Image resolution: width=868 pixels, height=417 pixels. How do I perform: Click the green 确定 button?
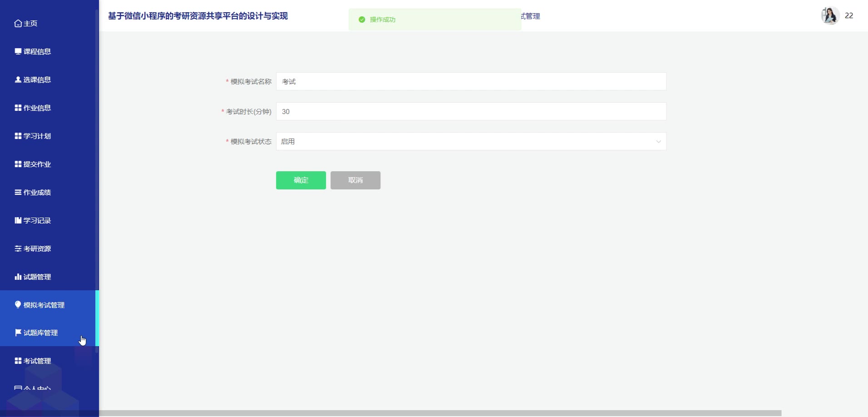[x=301, y=180]
